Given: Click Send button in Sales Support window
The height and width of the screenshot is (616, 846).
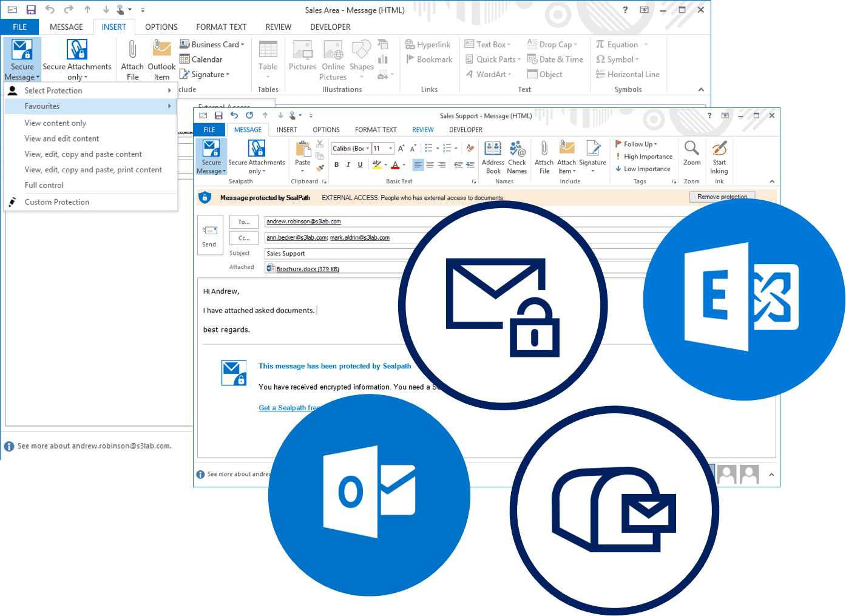Looking at the screenshot, I should click(209, 236).
